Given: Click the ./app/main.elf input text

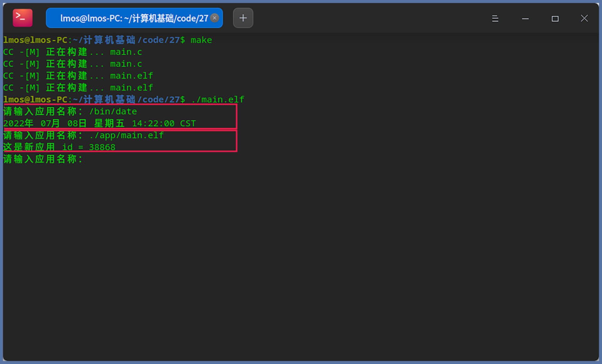Looking at the screenshot, I should (x=126, y=135).
